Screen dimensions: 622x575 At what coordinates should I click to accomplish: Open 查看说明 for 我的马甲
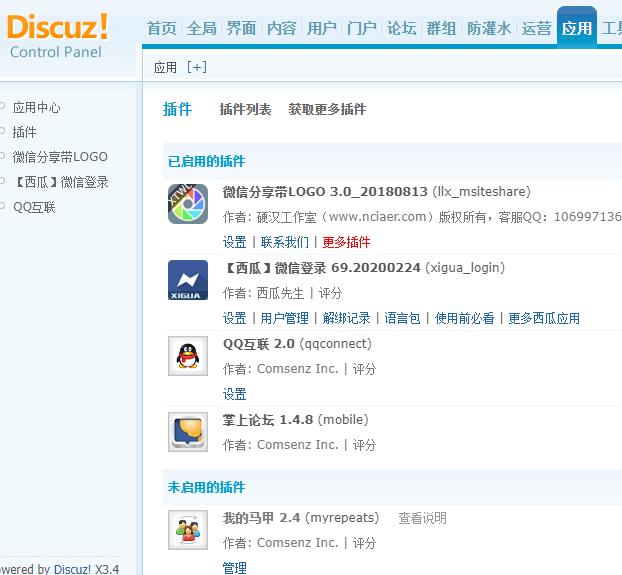click(422, 518)
